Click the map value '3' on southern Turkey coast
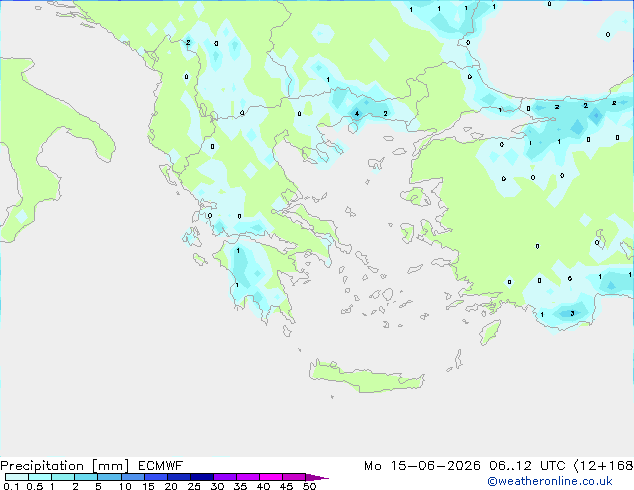This screenshot has width=634, height=490. 572,313
